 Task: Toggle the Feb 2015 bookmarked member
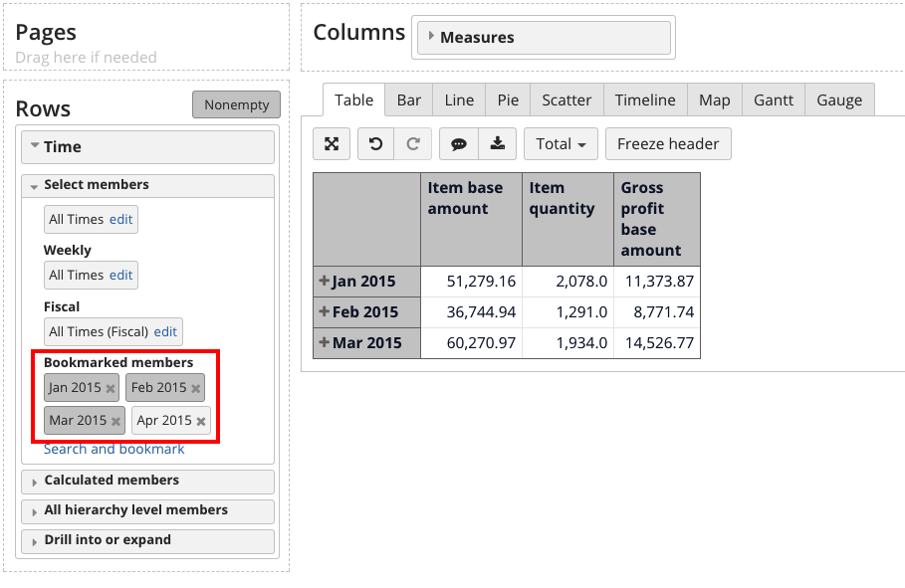[157, 388]
